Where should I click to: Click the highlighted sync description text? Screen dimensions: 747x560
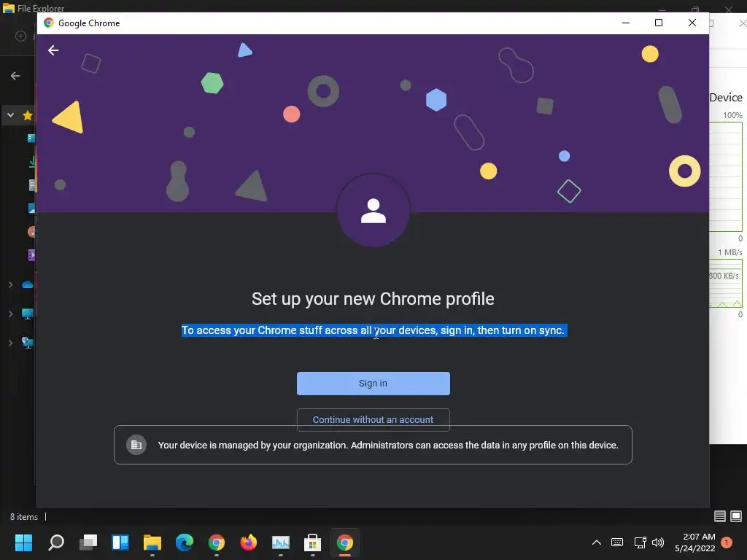click(x=374, y=330)
